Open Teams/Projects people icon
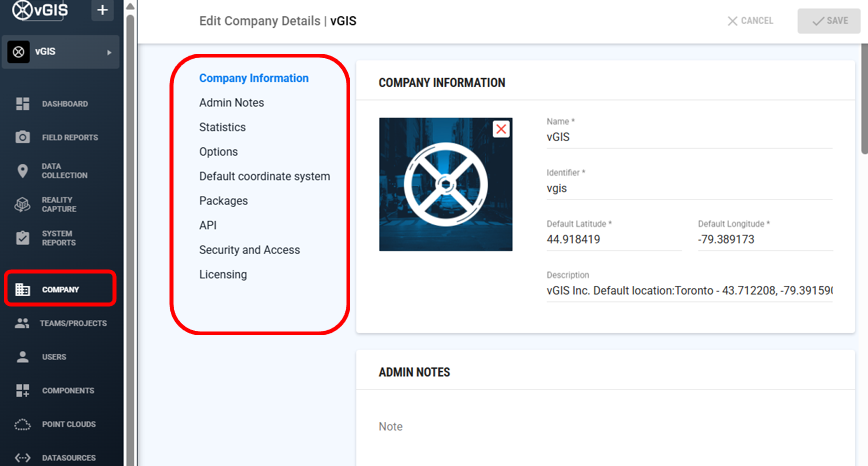 click(x=22, y=323)
